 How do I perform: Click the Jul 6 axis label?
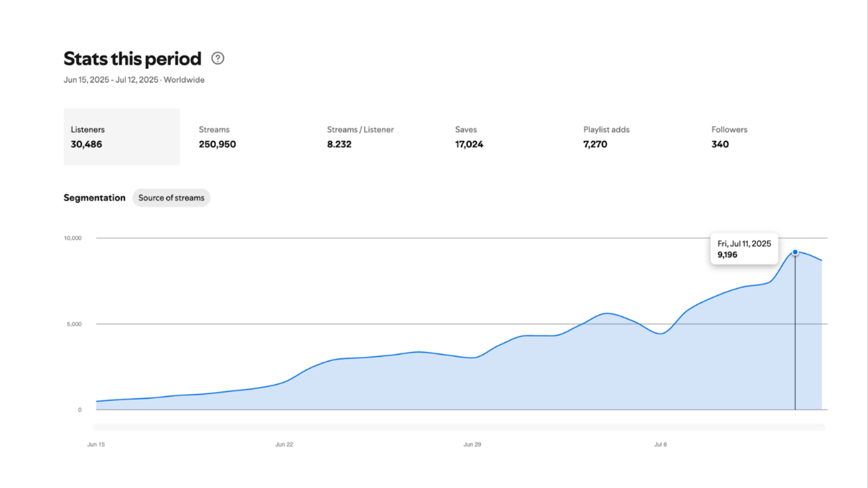click(661, 444)
